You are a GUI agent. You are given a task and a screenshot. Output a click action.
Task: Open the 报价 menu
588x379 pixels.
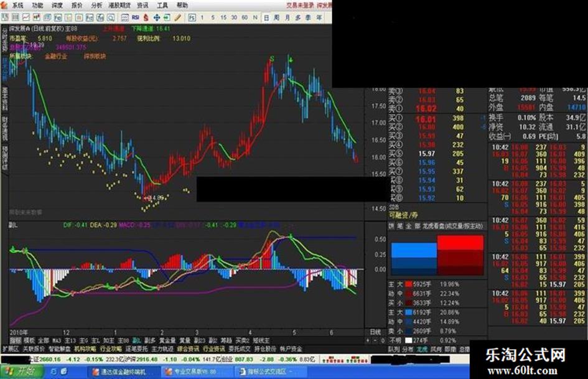[77, 5]
